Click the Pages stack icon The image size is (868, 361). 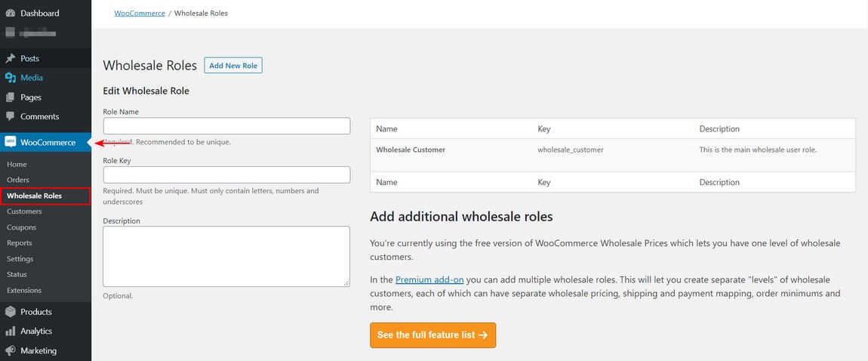[11, 97]
